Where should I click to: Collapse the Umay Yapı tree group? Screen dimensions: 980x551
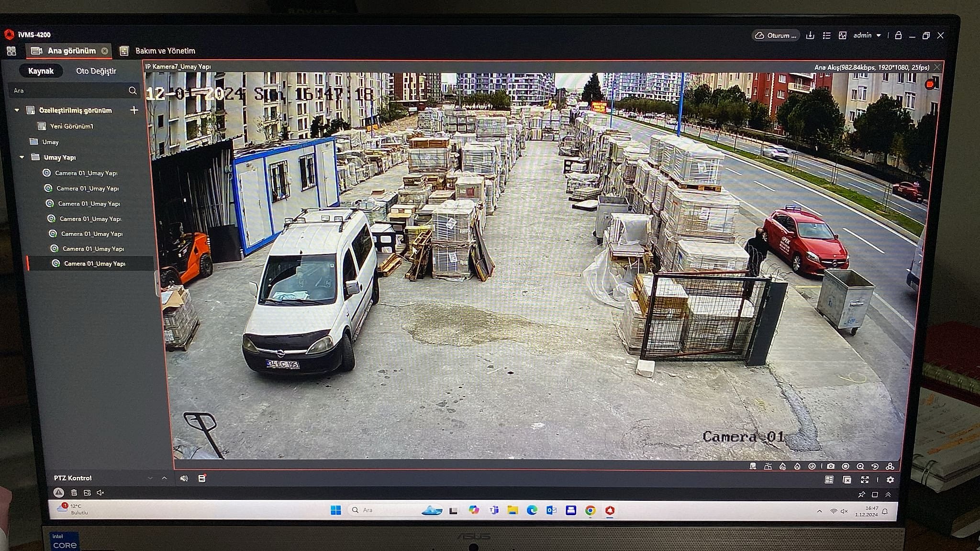pyautogui.click(x=22, y=157)
